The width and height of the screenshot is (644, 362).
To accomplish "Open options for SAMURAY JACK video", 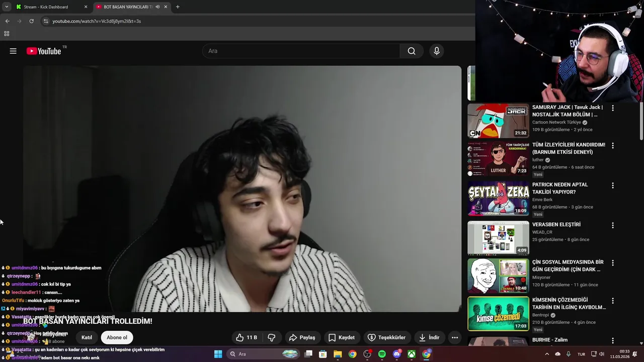I will (612, 108).
